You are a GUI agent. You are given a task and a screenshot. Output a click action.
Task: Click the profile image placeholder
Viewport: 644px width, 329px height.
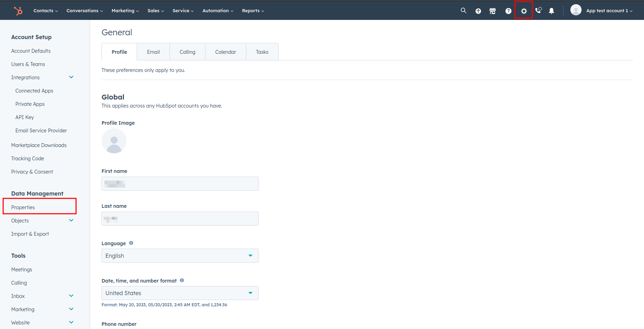pos(114,141)
